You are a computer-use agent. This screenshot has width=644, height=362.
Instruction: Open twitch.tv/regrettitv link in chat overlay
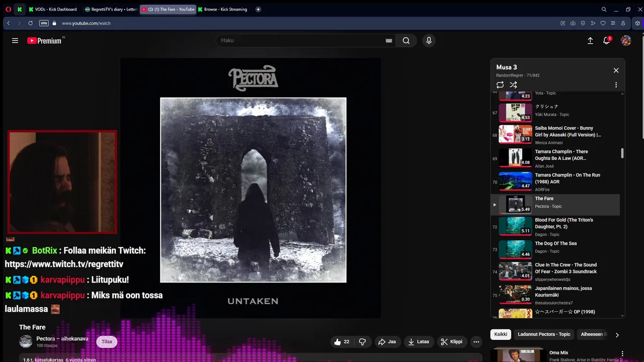point(64,264)
